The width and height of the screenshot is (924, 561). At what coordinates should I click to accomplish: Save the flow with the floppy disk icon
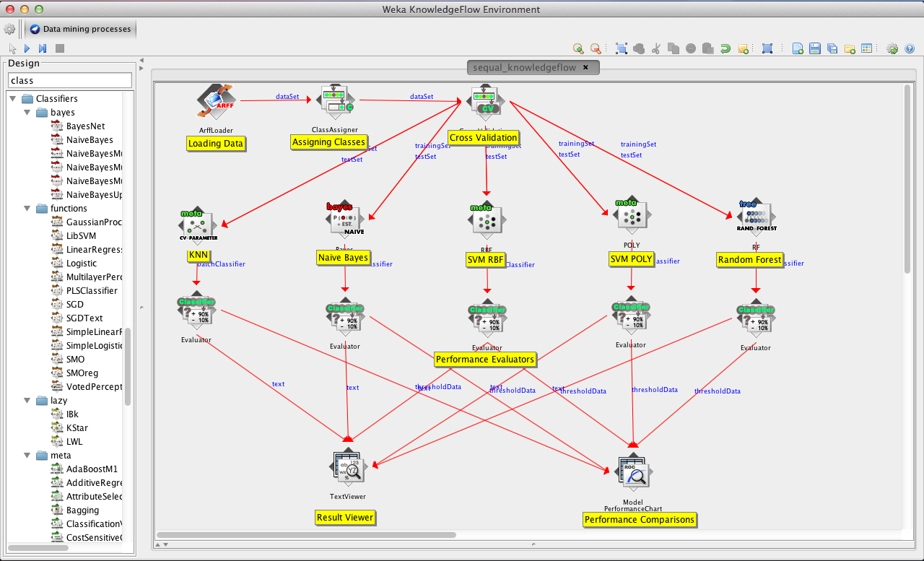coord(815,48)
